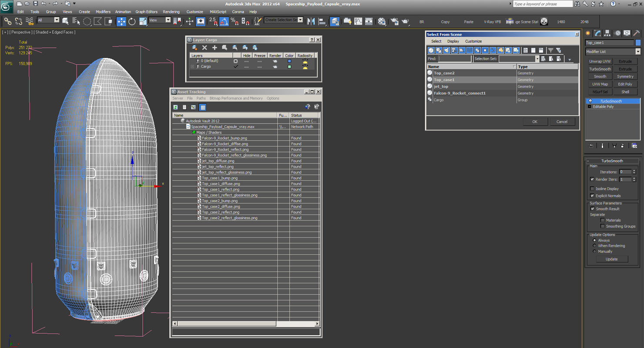Screen dimensions: 644x348
Task: Toggle the Isoline Display checkbox
Action: [592, 189]
